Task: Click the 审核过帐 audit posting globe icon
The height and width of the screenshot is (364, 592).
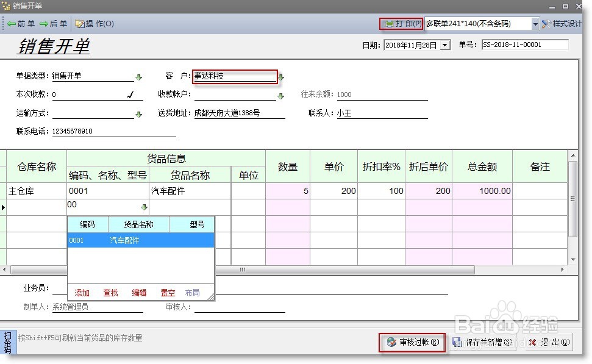Action: 390,343
